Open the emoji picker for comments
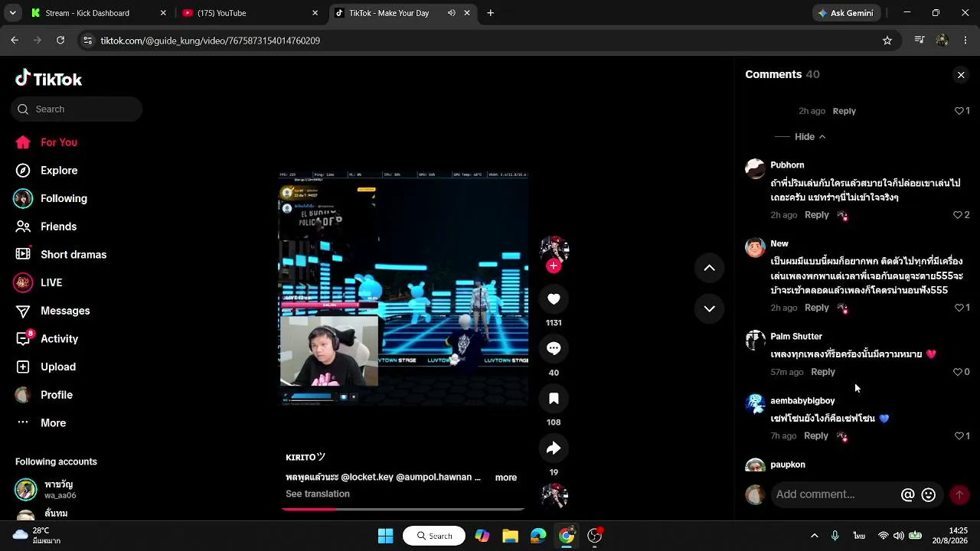This screenshot has width=980, height=551. (929, 495)
